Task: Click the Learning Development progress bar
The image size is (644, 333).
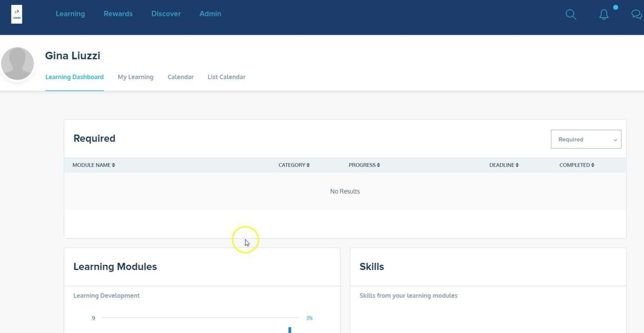Action: tap(200, 318)
